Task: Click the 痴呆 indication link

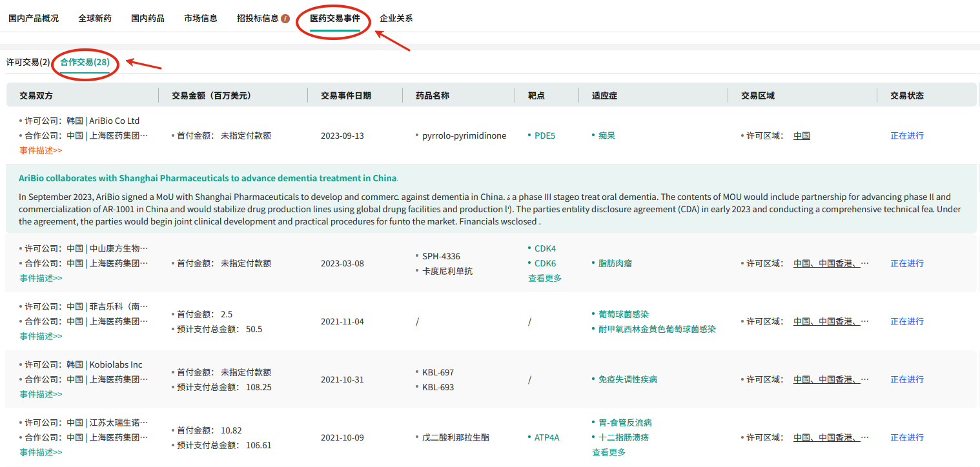Action: [606, 135]
